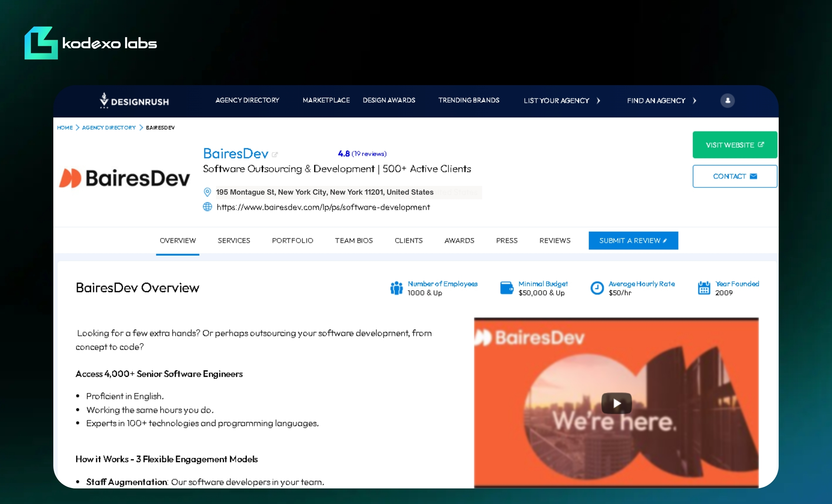Click the 'Software Outsourcing & Development' tagline

coord(337,169)
